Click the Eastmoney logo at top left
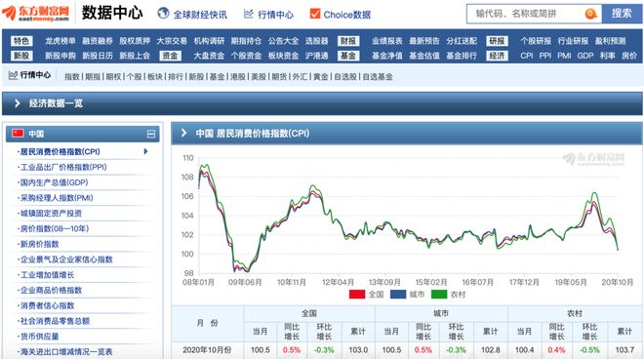Screen dimensions: 644x359 (x=36, y=13)
